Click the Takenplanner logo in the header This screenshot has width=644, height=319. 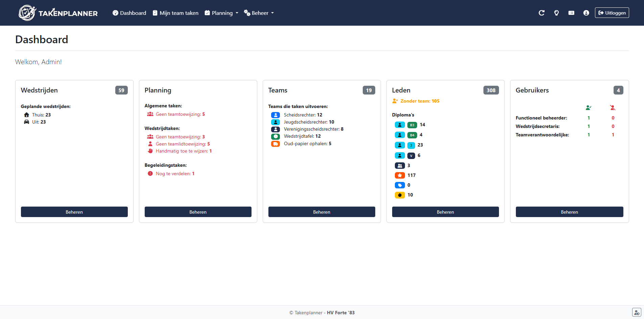point(57,13)
